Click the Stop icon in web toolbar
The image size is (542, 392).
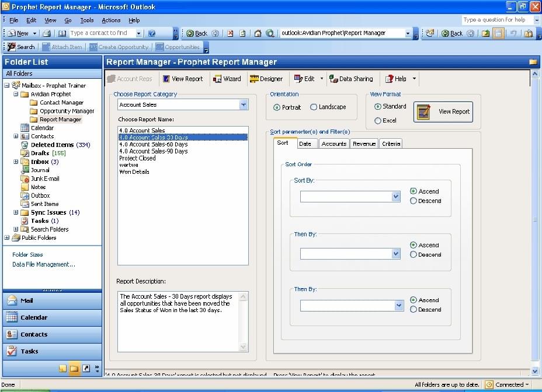230,33
